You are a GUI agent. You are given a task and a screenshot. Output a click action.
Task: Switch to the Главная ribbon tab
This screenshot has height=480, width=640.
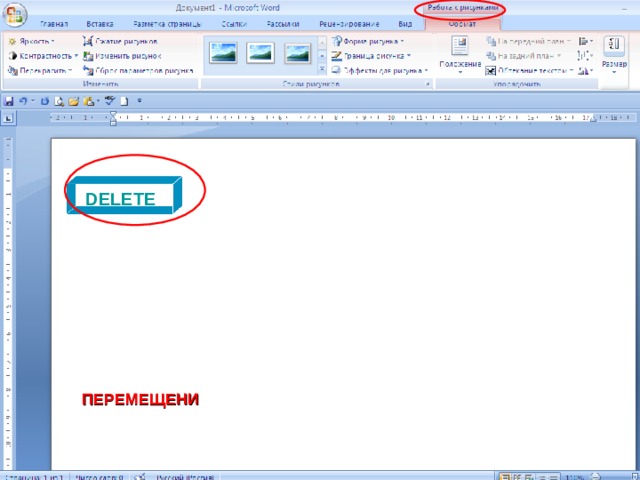(54, 24)
